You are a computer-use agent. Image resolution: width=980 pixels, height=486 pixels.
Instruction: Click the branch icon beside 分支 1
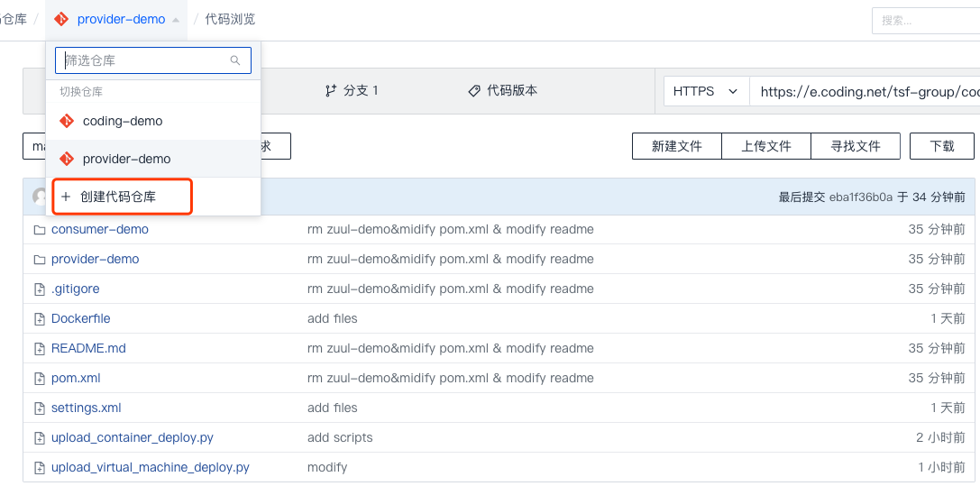click(331, 91)
